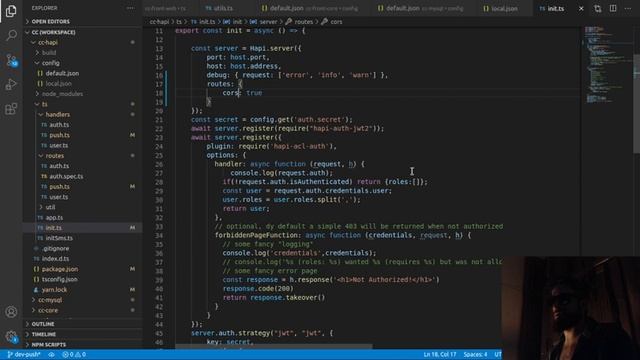
Task: Open the Run and Debug view
Action: 11,84
